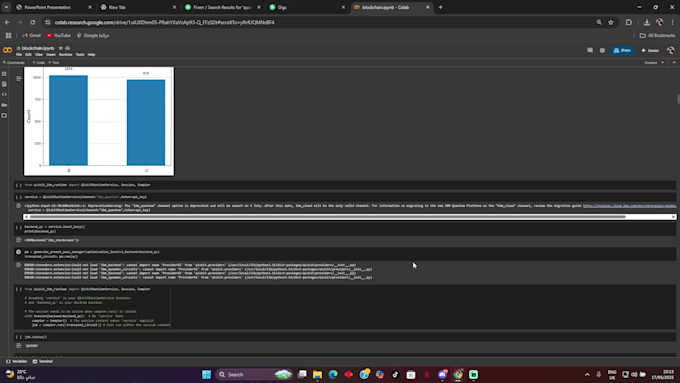The width and height of the screenshot is (680, 383).
Task: Open the Insert menu
Action: tap(51, 55)
